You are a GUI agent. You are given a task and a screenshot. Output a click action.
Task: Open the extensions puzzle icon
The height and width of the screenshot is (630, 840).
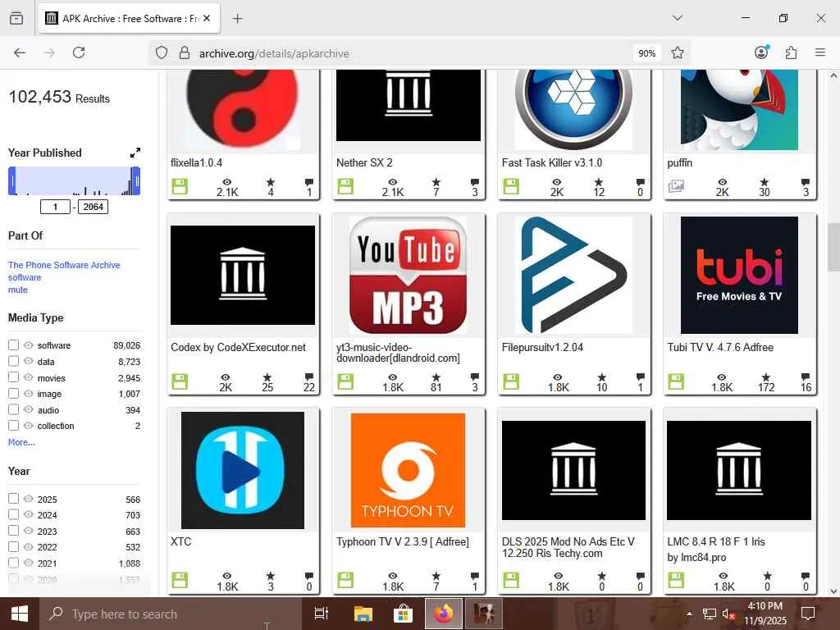point(791,52)
